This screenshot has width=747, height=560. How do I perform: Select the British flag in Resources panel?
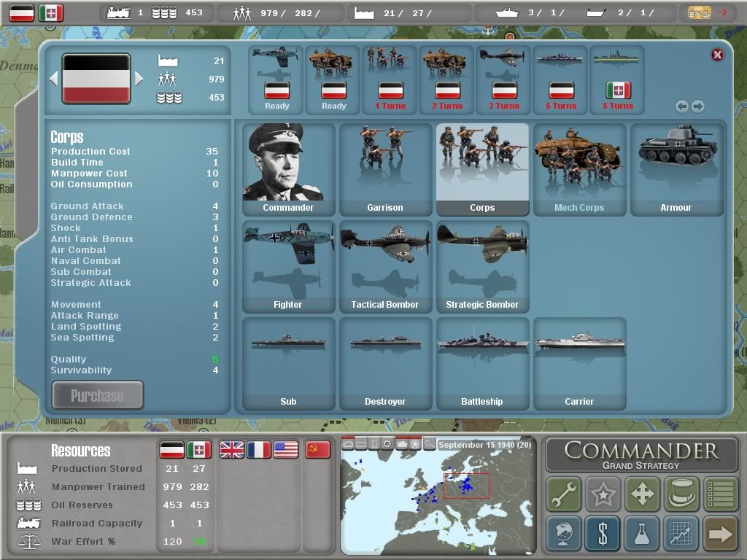[231, 449]
